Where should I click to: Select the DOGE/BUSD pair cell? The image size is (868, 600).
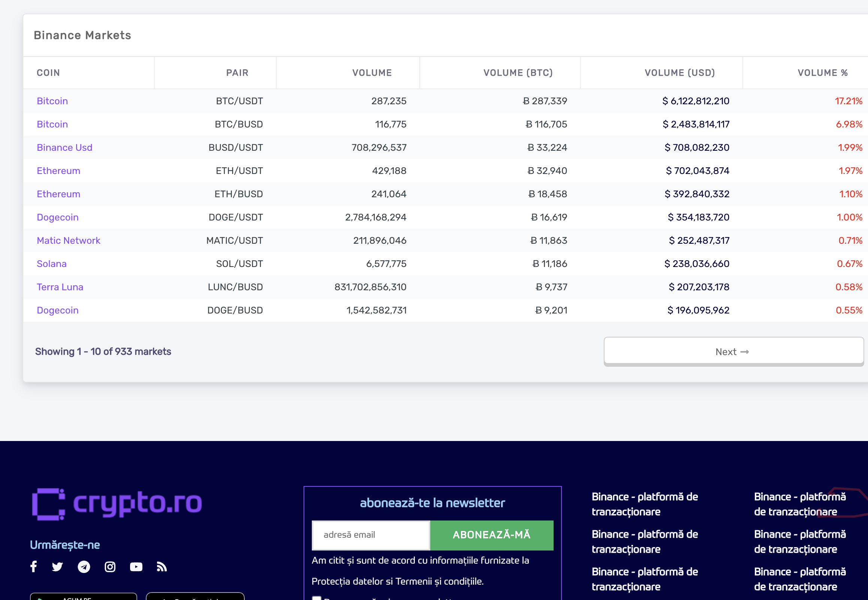235,310
